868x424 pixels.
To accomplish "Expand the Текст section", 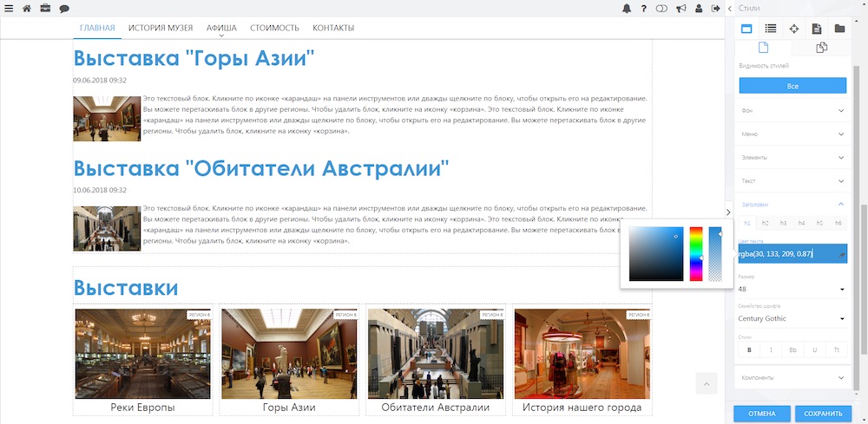I will 792,180.
